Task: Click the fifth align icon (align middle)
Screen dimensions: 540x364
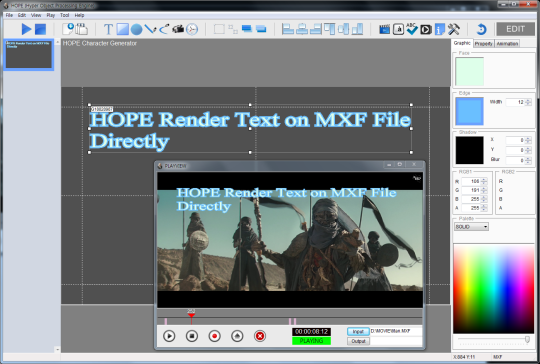Action: (x=343, y=29)
